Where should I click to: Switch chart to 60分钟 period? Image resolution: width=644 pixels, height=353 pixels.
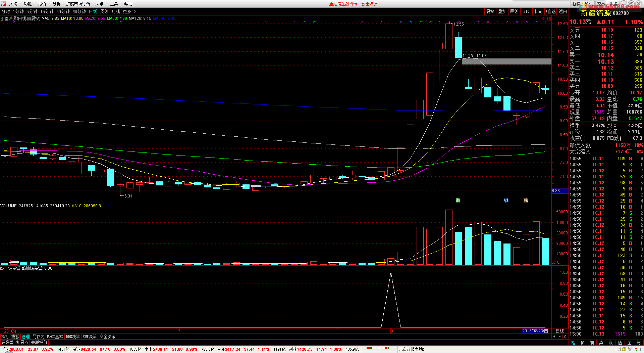pyautogui.click(x=79, y=11)
